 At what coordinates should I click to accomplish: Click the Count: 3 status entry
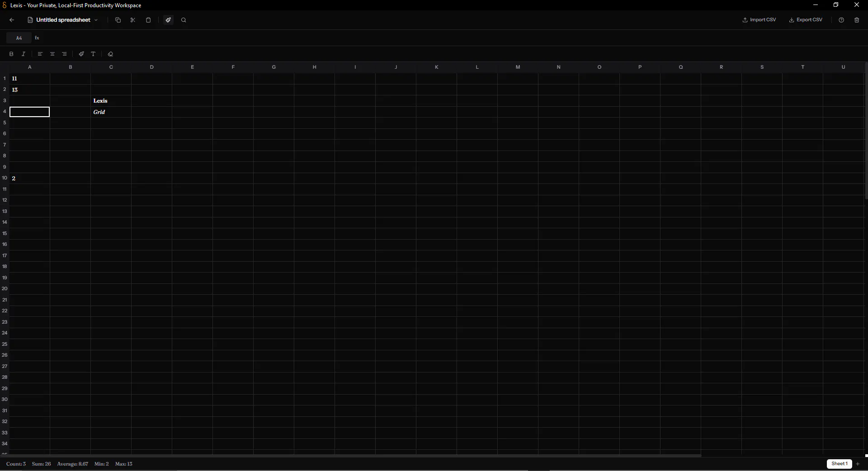(16, 464)
